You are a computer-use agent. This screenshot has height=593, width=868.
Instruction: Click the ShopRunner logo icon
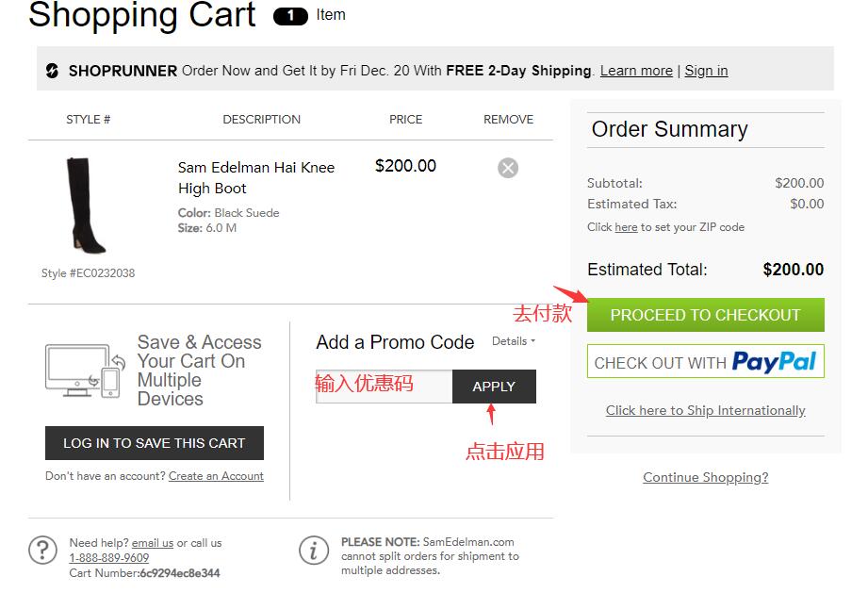(x=52, y=71)
